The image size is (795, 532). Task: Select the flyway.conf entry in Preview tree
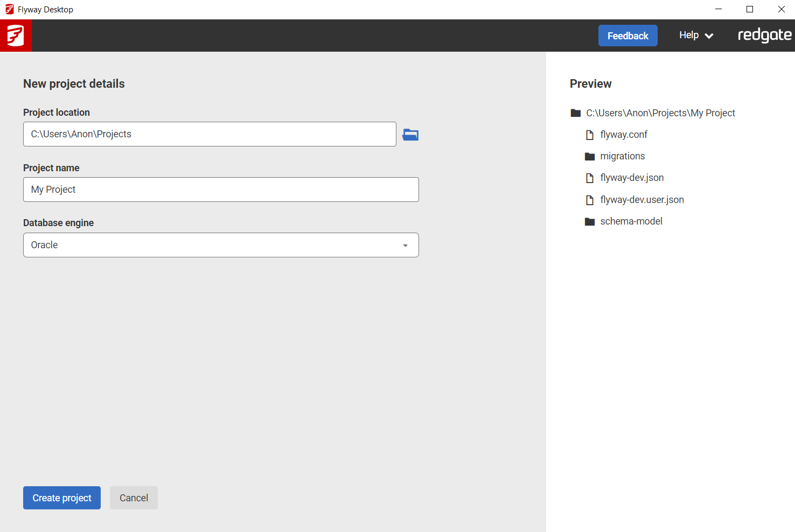pos(624,135)
